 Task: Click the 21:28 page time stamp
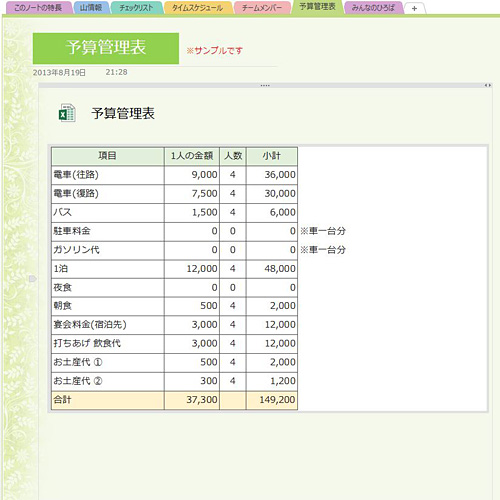pyautogui.click(x=116, y=72)
